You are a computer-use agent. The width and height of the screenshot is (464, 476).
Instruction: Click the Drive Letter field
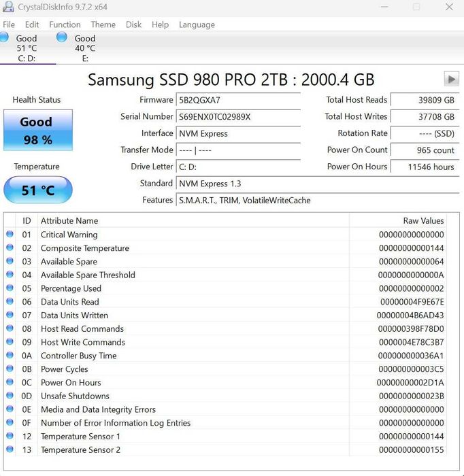coord(238,167)
